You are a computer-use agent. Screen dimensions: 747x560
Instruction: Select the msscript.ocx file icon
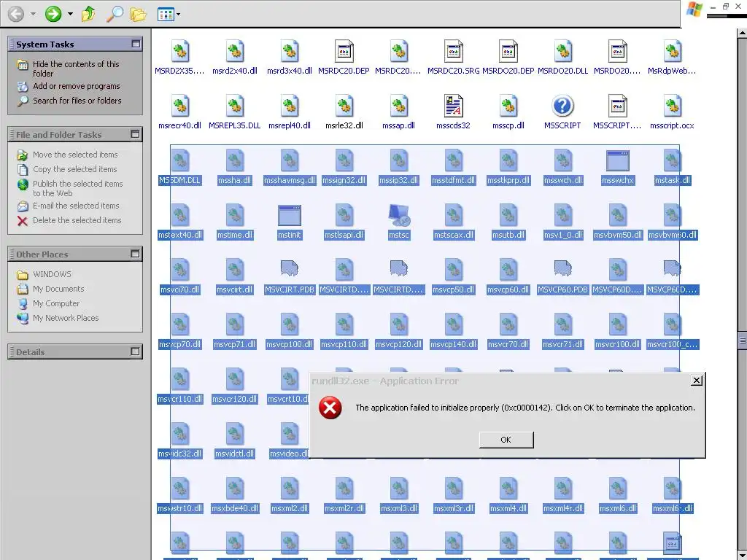tap(672, 106)
